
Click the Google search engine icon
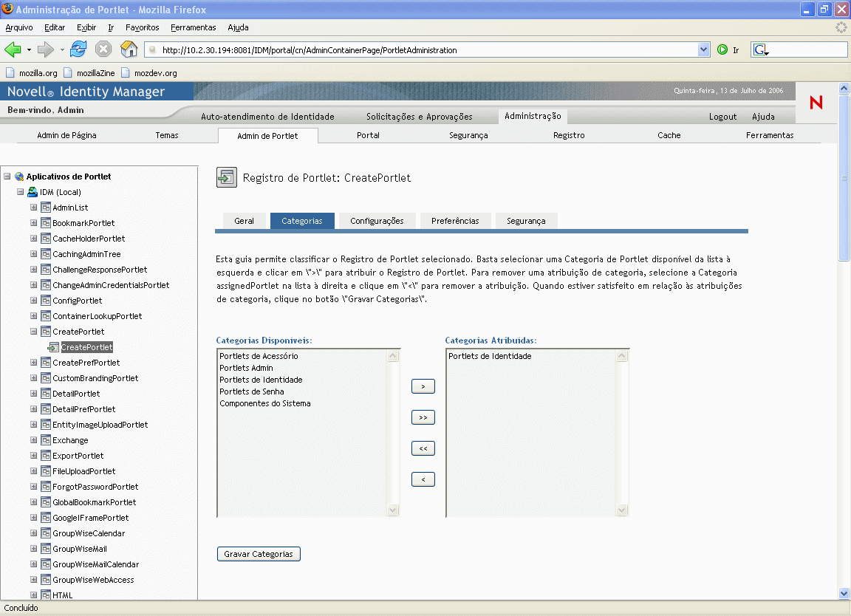pos(761,50)
